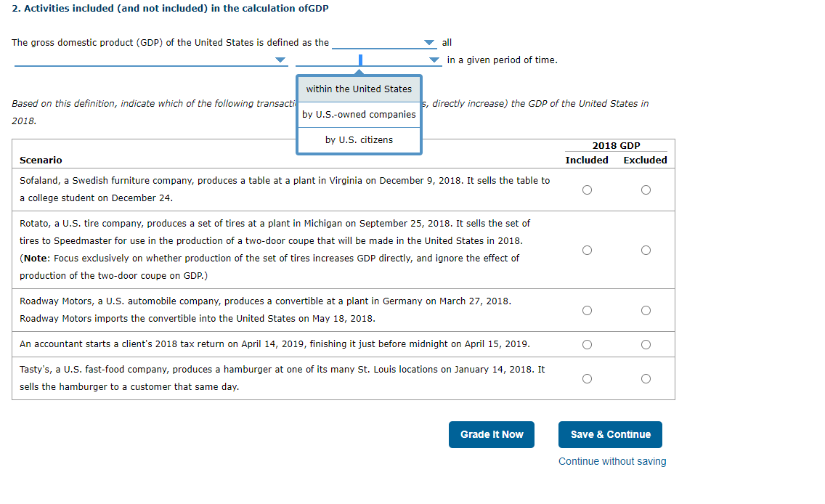The width and height of the screenshot is (825, 504).
Task: Open the dropdown on the second definition blank
Action: click(x=279, y=60)
